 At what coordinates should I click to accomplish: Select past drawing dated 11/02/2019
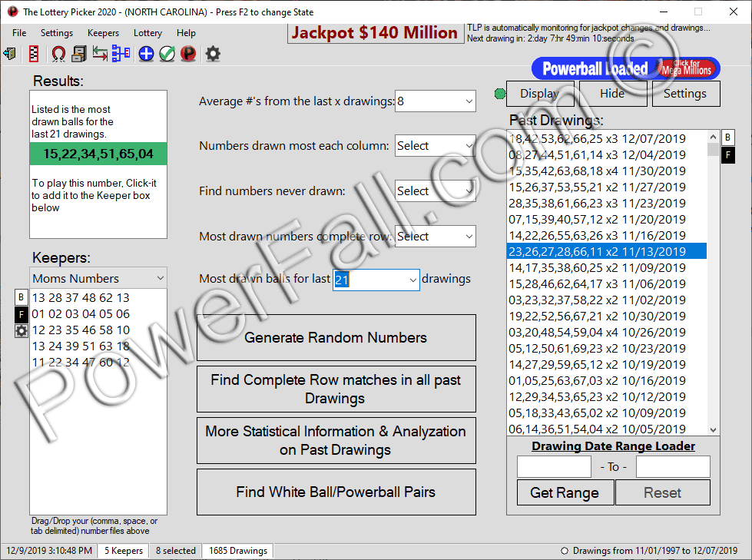(x=607, y=300)
